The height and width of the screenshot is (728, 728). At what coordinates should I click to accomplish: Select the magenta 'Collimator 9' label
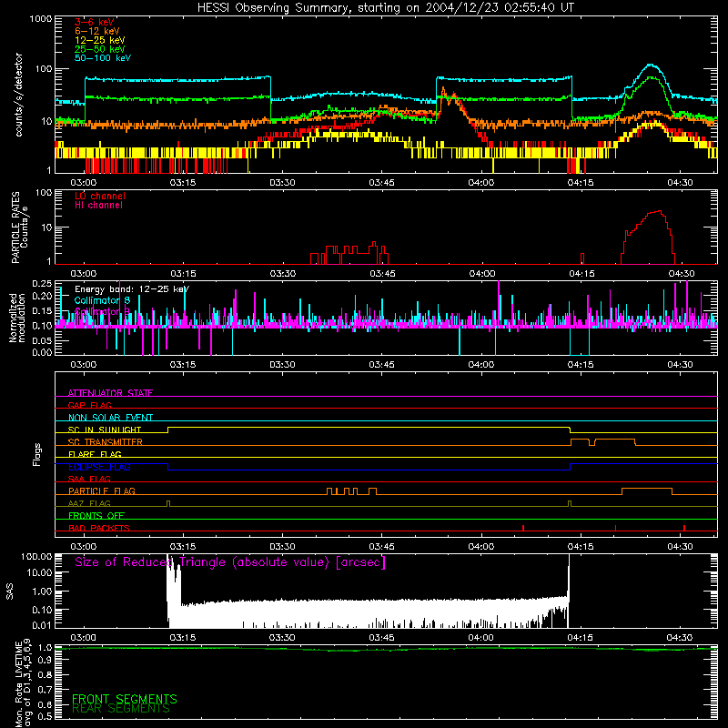[x=102, y=311]
